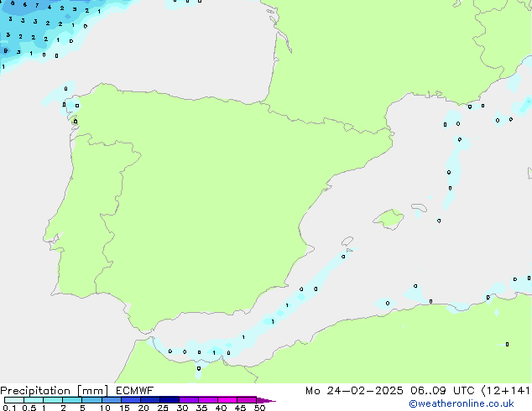Viewport: 532px width, 411px height.
Task: Select the legend swatch between 2 and 5
Action: 72,400
